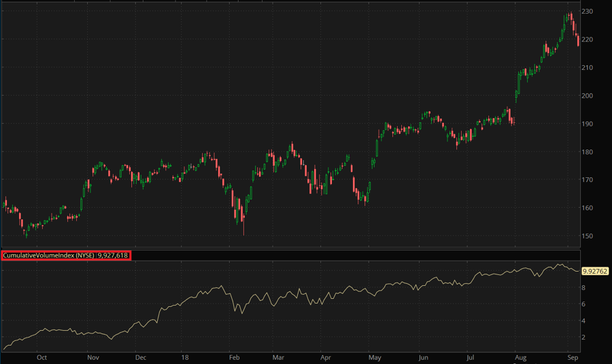Select the Feb label on the time axis
The image size is (612, 364).
234,356
